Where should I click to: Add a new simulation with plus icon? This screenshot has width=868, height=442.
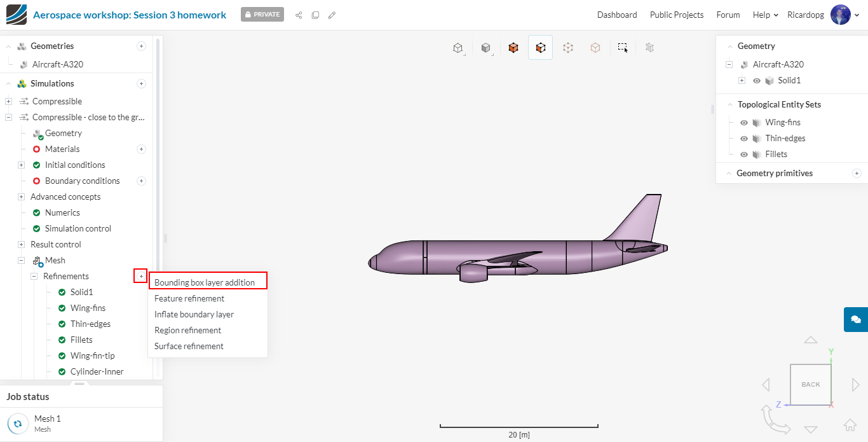[141, 83]
